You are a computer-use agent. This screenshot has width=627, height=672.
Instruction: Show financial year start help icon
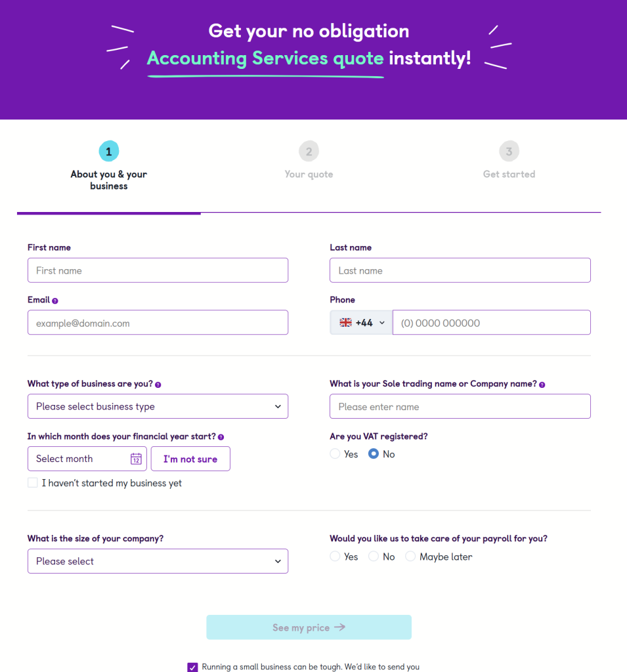pyautogui.click(x=221, y=437)
